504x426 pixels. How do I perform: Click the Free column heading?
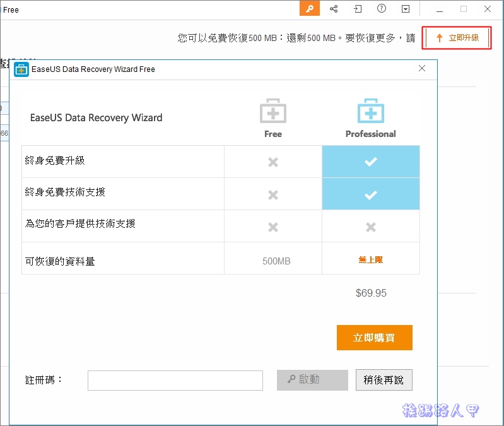273,134
